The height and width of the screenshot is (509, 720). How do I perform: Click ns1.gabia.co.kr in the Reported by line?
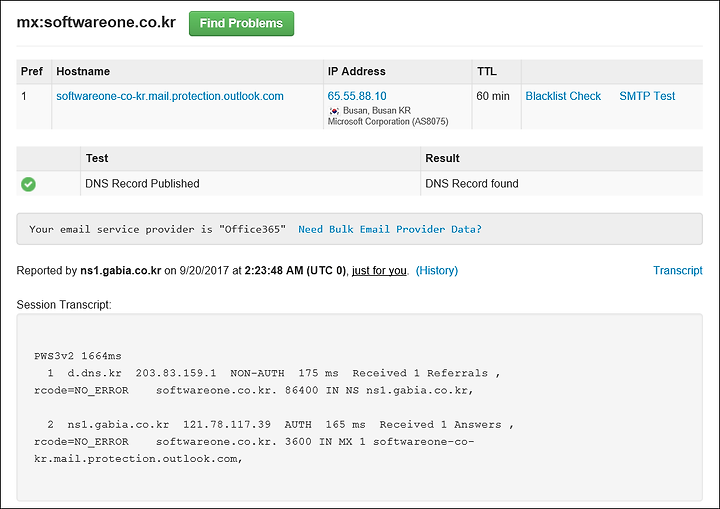[x=121, y=271]
